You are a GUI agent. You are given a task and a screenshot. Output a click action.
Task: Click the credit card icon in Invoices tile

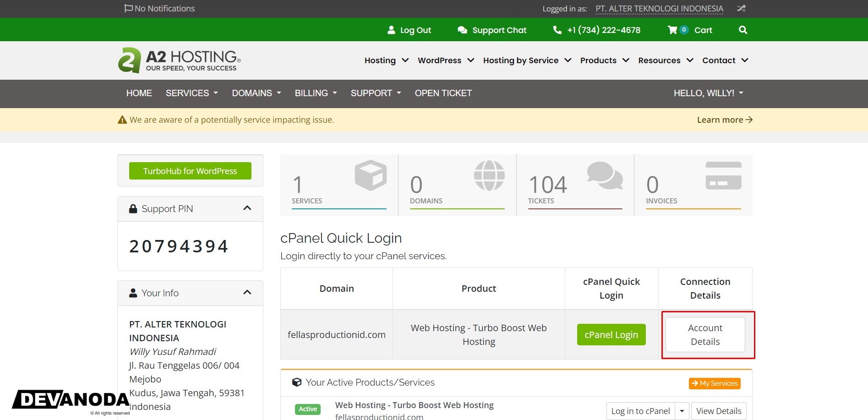723,175
